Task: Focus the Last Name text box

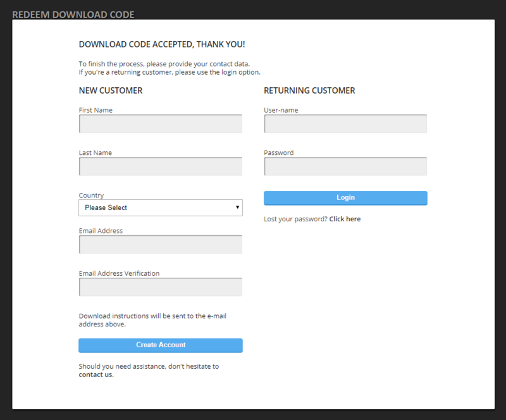Action: point(160,166)
